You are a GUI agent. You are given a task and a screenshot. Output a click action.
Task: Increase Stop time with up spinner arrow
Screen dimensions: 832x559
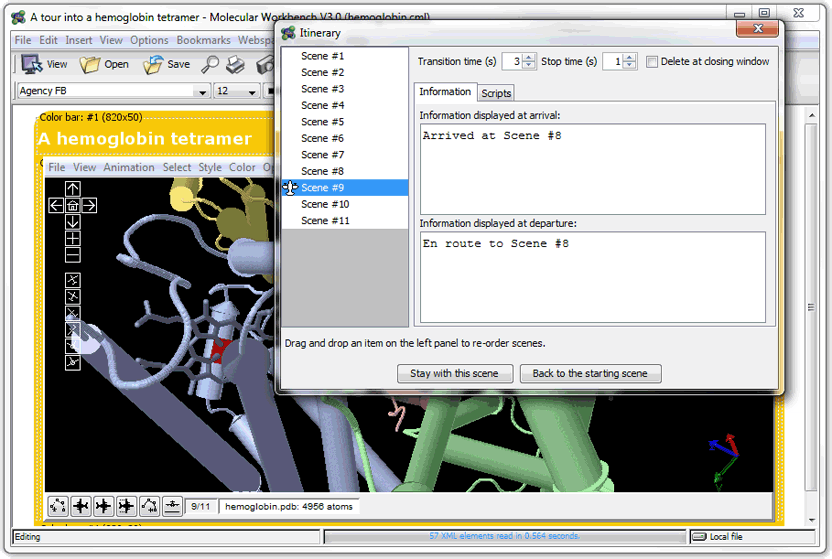(629, 58)
